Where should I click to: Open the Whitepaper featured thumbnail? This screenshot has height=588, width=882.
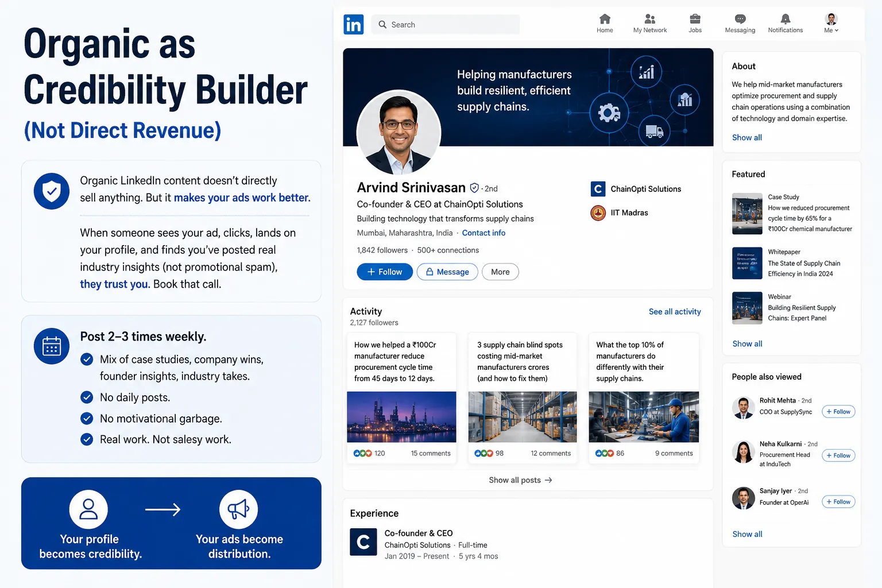747,263
